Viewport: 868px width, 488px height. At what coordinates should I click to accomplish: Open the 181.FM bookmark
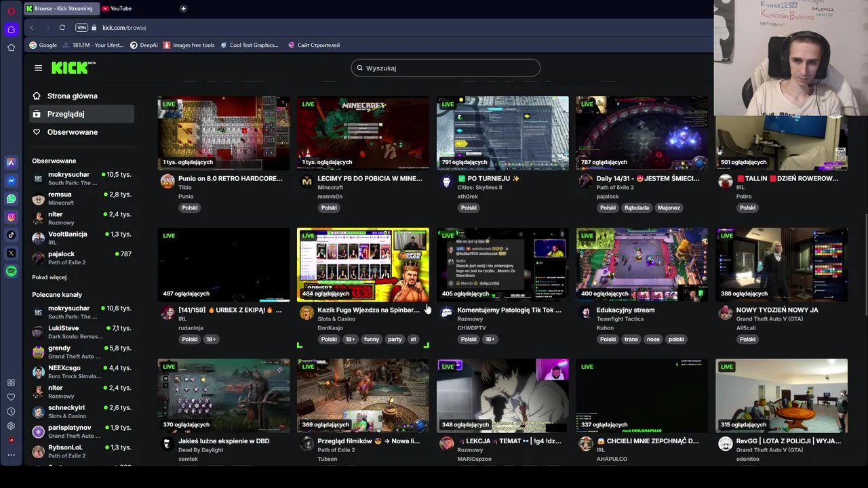tap(93, 45)
